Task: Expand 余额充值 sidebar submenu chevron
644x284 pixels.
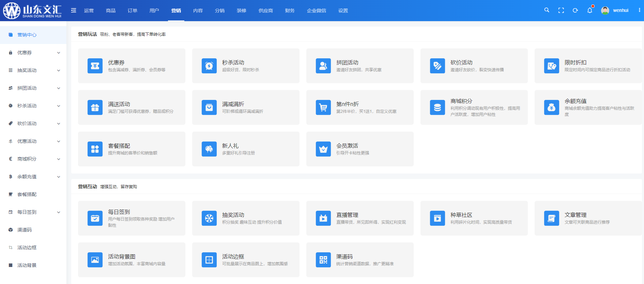Action: pos(59,177)
